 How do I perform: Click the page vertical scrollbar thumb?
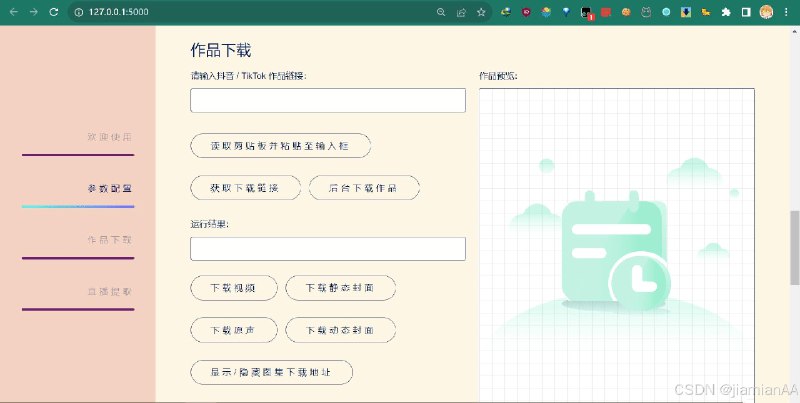(x=795, y=240)
